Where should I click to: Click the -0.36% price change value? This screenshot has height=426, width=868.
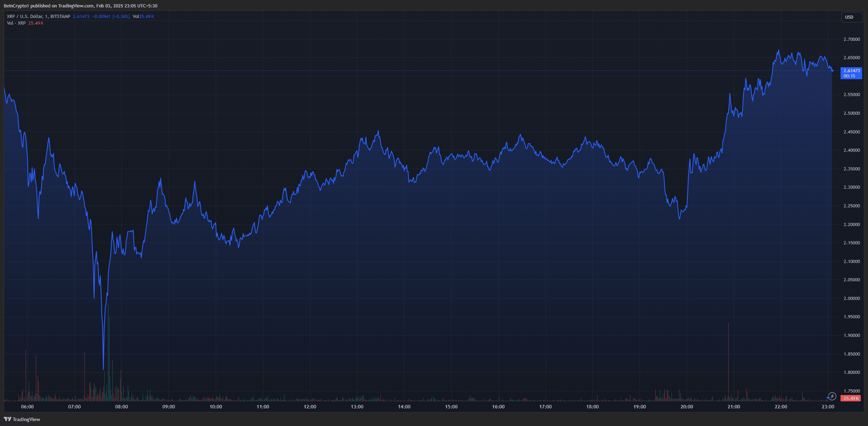121,17
